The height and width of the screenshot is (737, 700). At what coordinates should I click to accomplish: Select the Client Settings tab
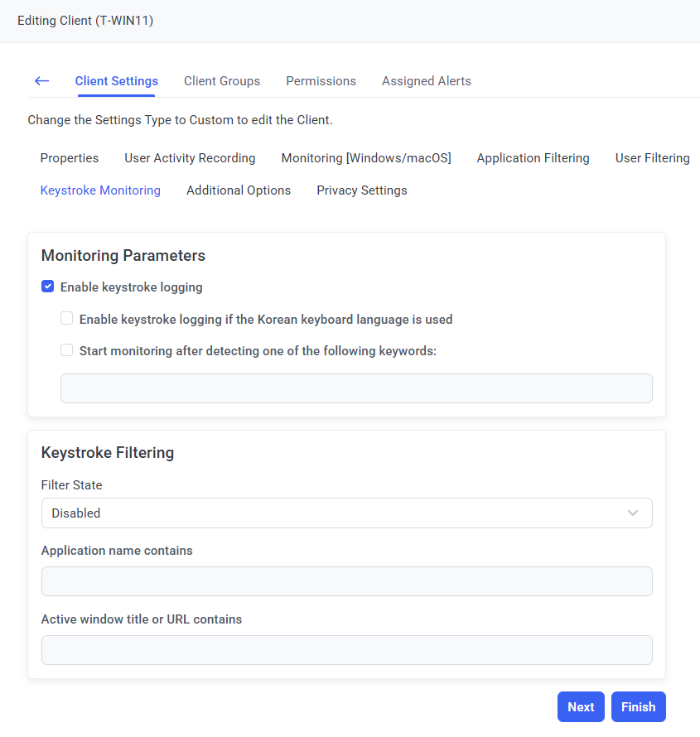pos(116,81)
